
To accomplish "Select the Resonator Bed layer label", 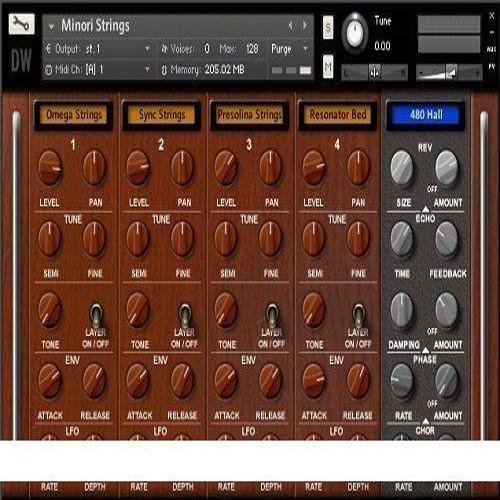I will pyautogui.click(x=337, y=115).
